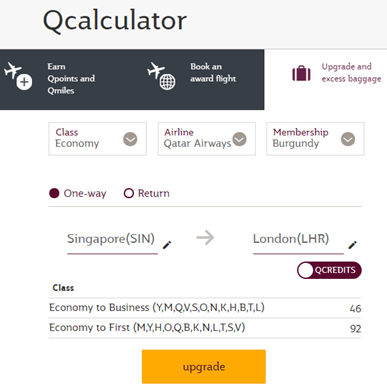Edit destination with pencil icon beside London
This screenshot has width=387, height=387.
point(353,245)
